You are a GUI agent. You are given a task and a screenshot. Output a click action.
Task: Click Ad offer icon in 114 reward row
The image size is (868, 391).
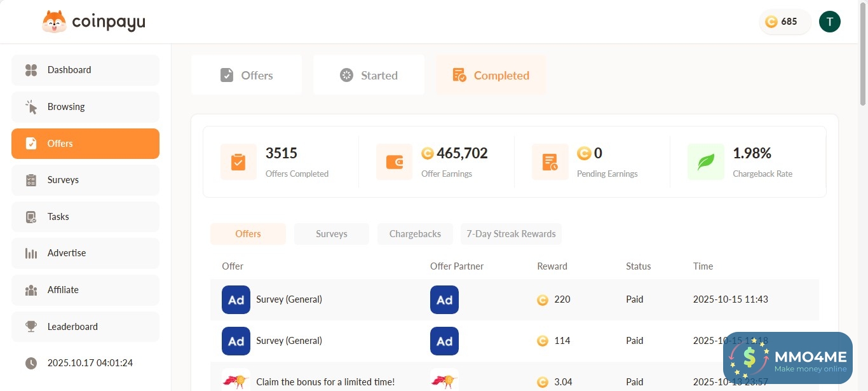tap(236, 341)
